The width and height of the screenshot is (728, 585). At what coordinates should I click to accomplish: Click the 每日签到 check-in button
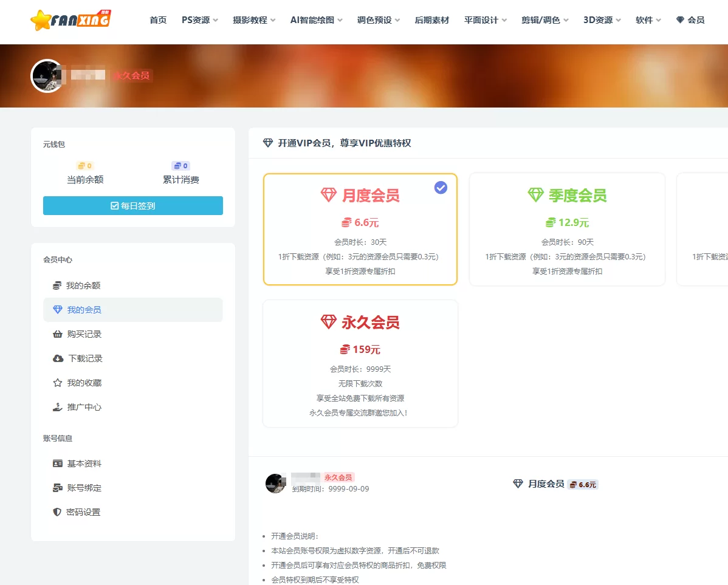pos(133,206)
